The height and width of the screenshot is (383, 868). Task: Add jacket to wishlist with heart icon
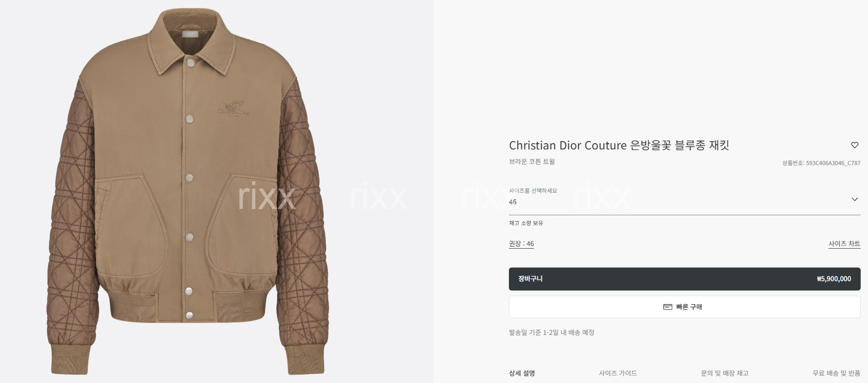pyautogui.click(x=854, y=145)
